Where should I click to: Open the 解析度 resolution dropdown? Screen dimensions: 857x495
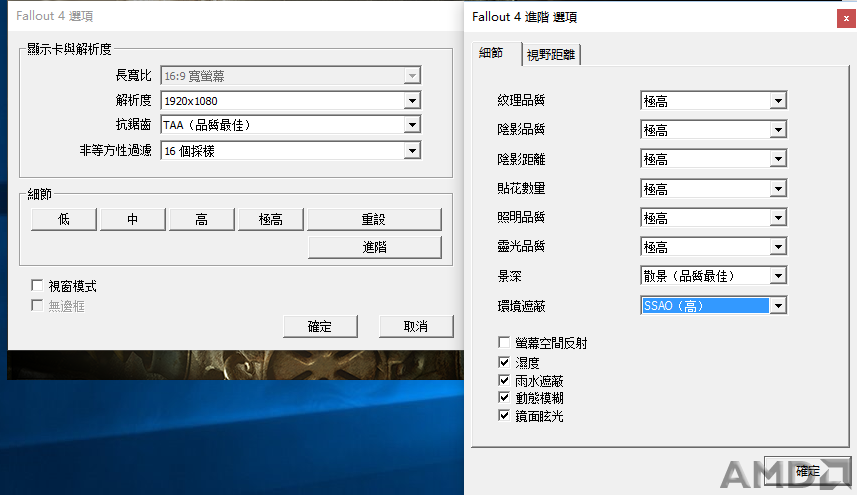point(290,101)
